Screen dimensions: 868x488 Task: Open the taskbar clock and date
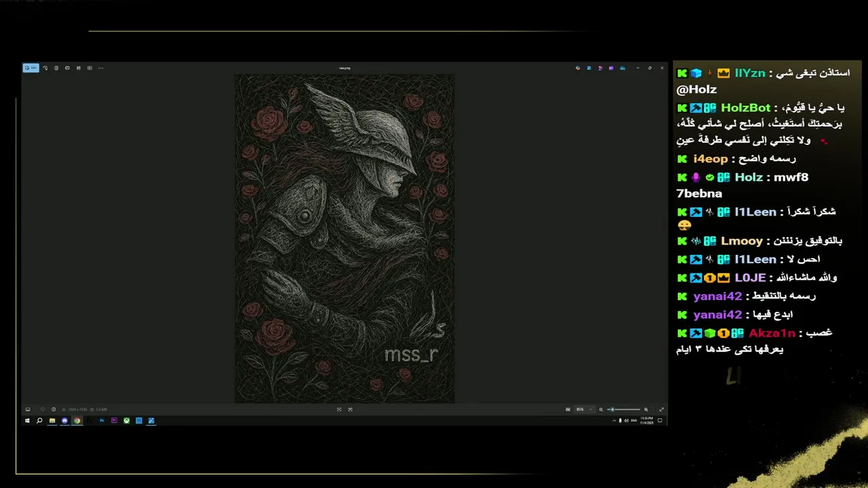(646, 421)
